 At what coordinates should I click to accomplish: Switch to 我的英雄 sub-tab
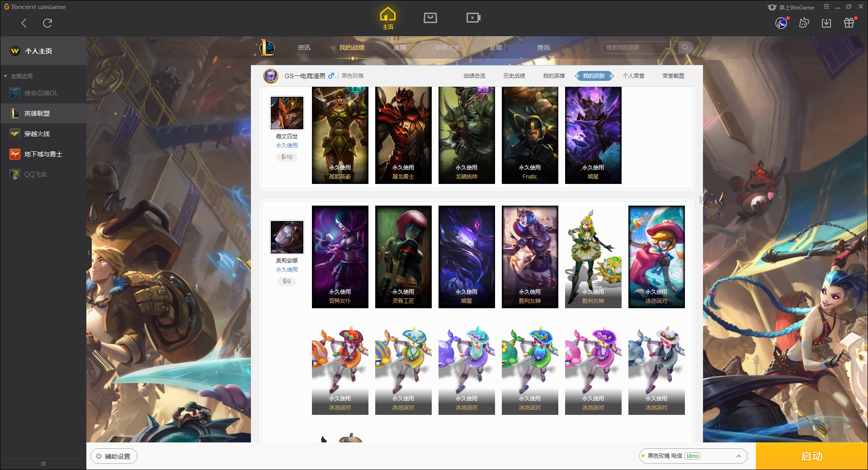pos(554,76)
